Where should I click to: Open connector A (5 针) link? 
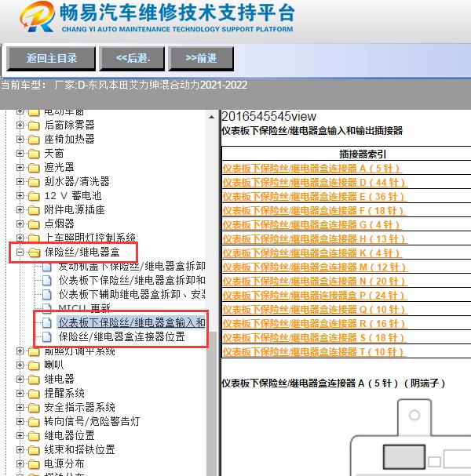(312, 168)
